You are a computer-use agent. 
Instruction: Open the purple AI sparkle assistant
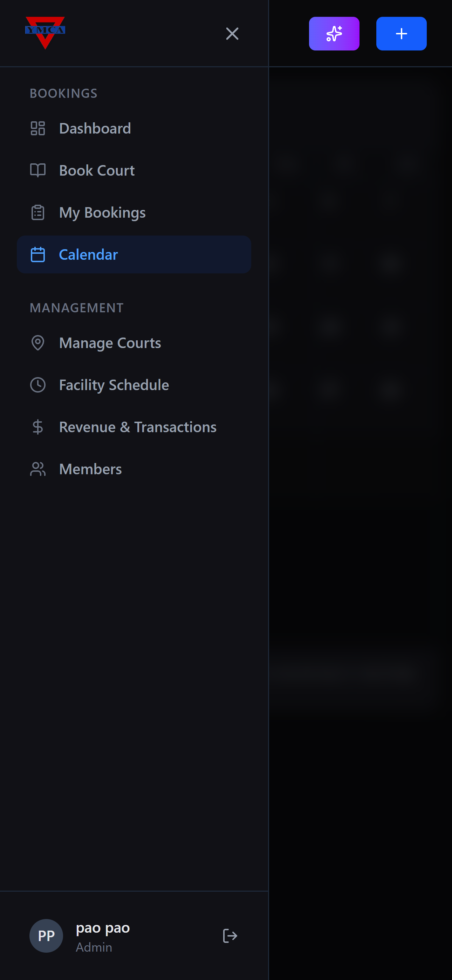click(334, 34)
